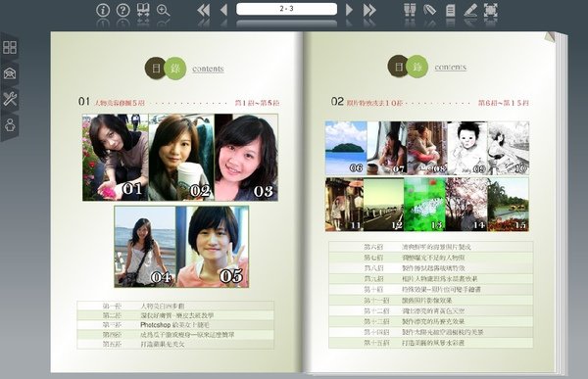Open the user profile sidebar tab

pyautogui.click(x=10, y=124)
